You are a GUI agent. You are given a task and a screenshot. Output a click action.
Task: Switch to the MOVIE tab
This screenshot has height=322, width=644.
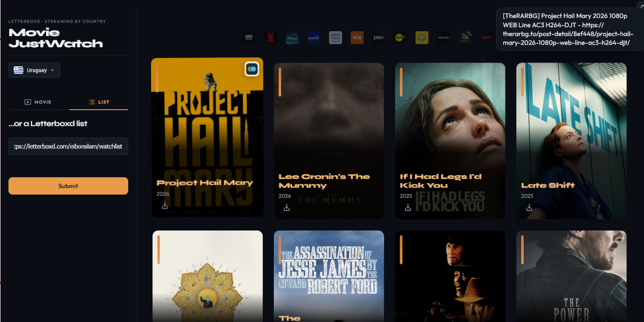coord(38,102)
